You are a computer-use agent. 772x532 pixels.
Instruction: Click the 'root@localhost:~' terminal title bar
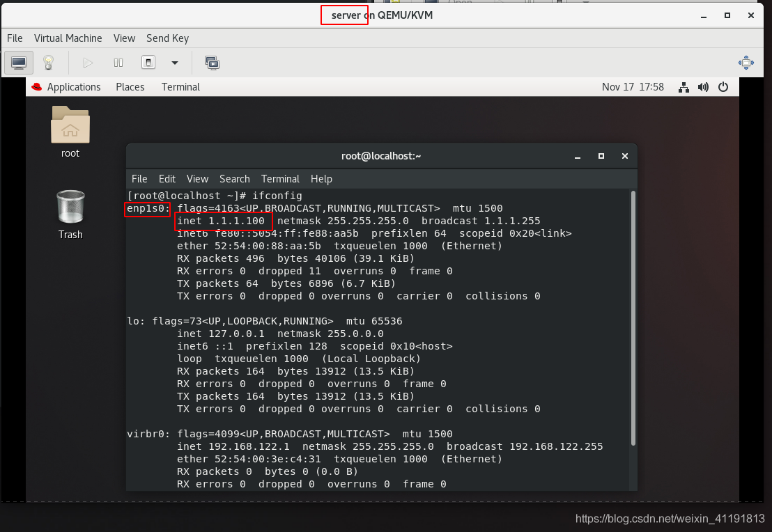381,156
